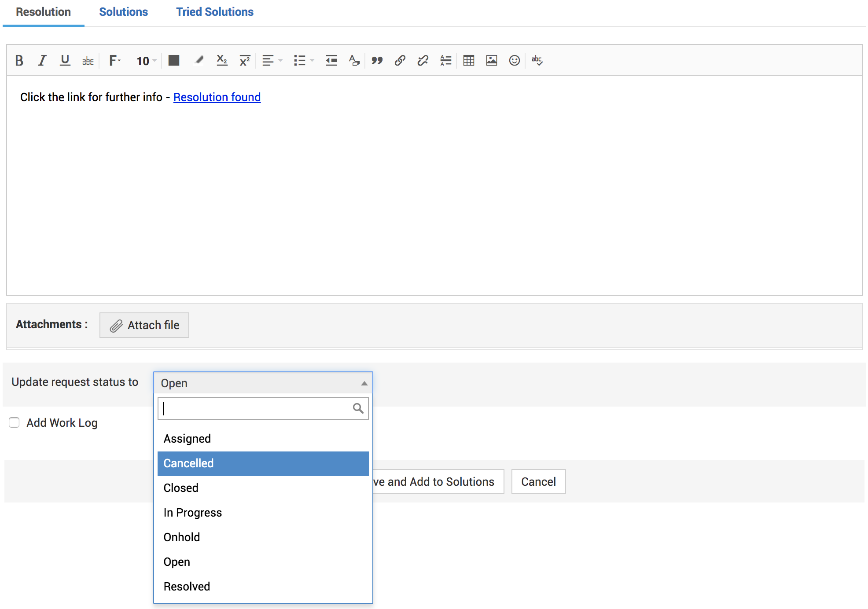Select Onhold status option
Viewport: 868px width, 609px height.
point(263,537)
